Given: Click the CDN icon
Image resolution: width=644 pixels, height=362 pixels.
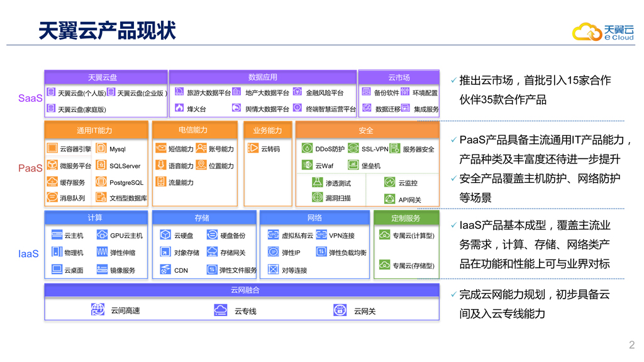Looking at the screenshot, I should coord(165,270).
